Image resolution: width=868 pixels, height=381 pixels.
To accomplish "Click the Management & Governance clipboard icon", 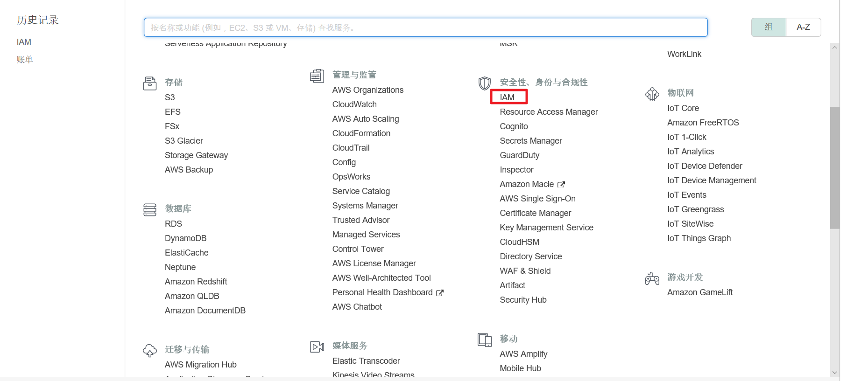I will [x=317, y=76].
